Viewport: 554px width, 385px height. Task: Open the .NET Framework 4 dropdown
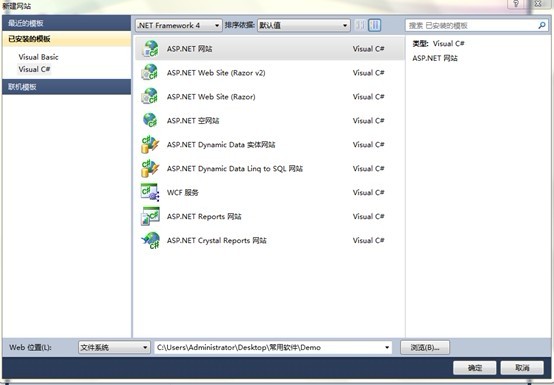coord(179,25)
